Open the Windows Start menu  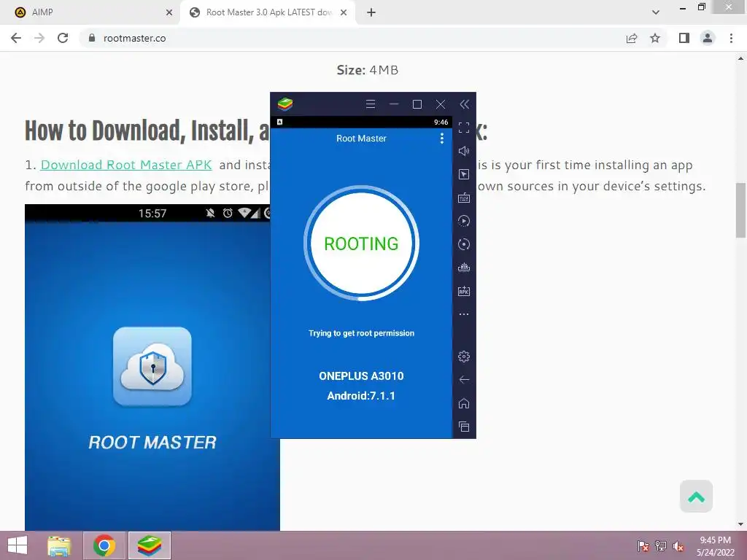(x=18, y=545)
